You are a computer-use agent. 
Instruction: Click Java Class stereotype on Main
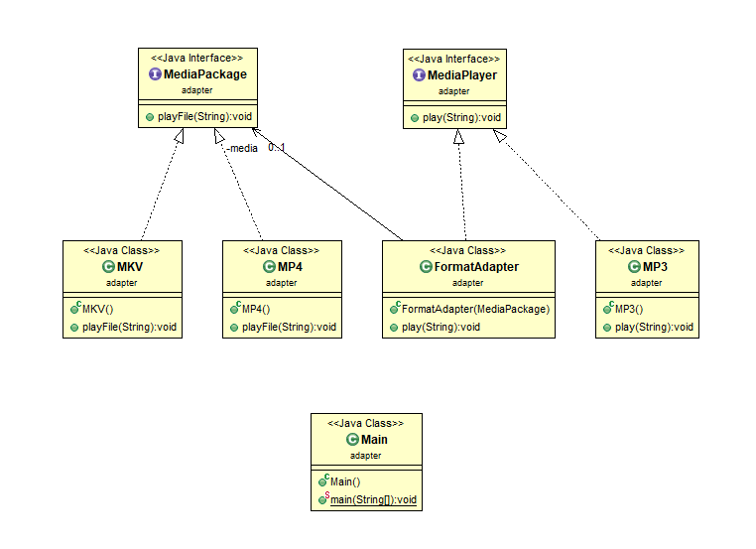pos(365,423)
